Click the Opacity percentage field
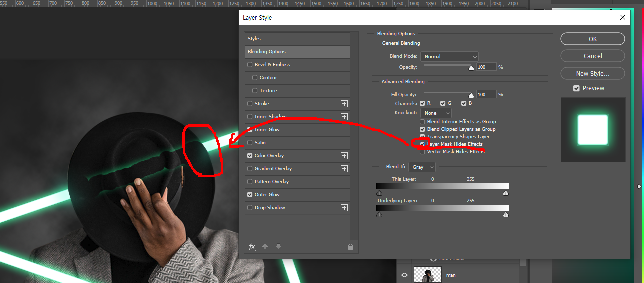 (x=486, y=67)
